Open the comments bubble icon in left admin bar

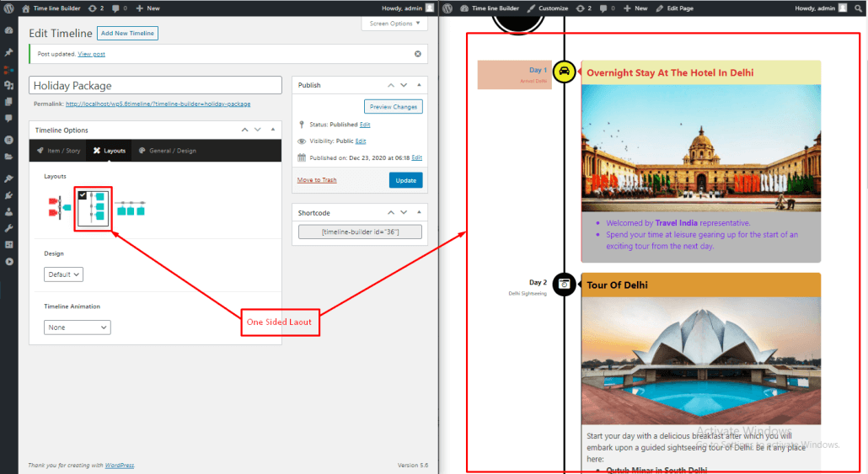tap(115, 8)
